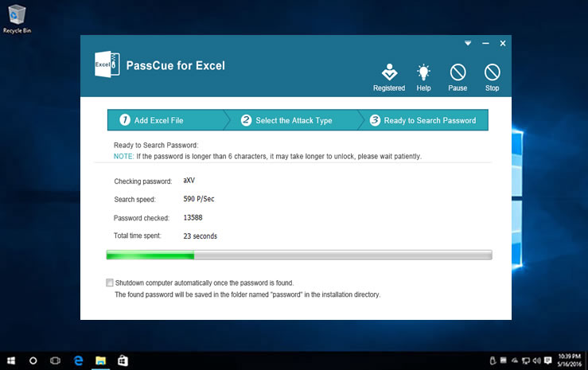588x370 pixels.
Task: Open the Windows Store taskbar icon
Action: (123, 360)
